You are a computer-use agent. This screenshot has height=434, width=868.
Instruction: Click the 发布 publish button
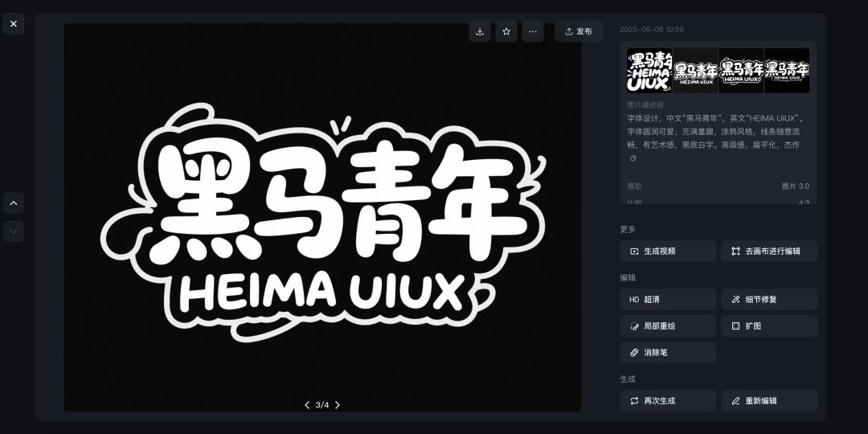(579, 31)
